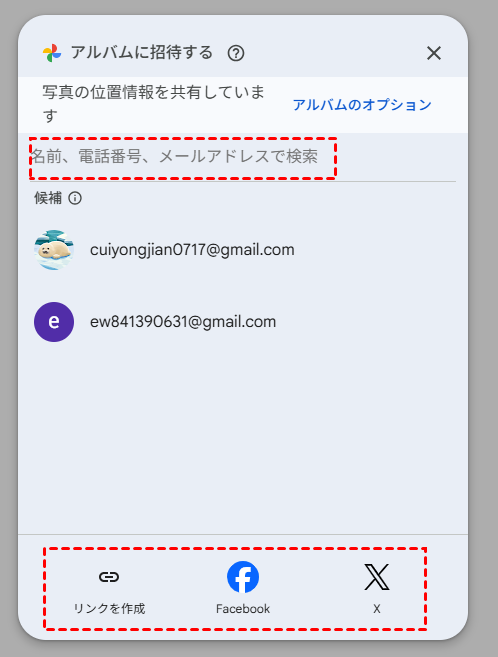Open help icon beside アルバムに招待する
The height and width of the screenshot is (657, 498).
coord(236,53)
